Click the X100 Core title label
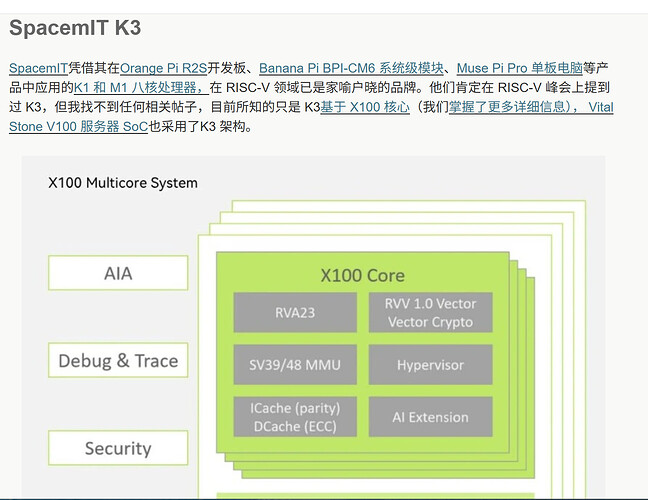Screen dimensions: 648x500 click(362, 276)
